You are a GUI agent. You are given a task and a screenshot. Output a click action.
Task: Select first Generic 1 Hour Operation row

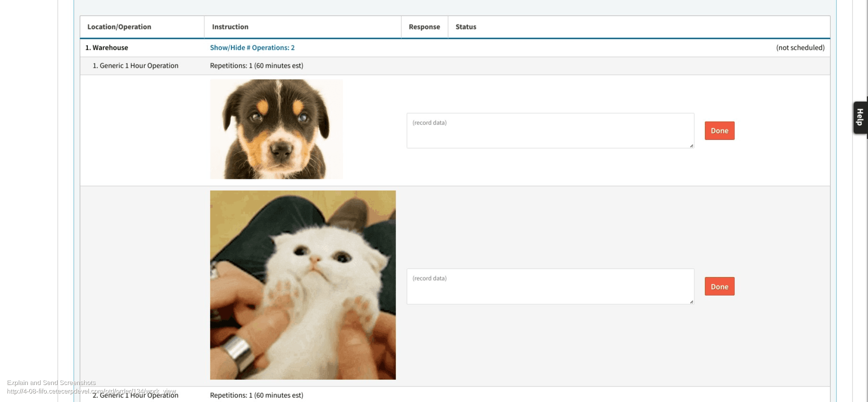136,66
